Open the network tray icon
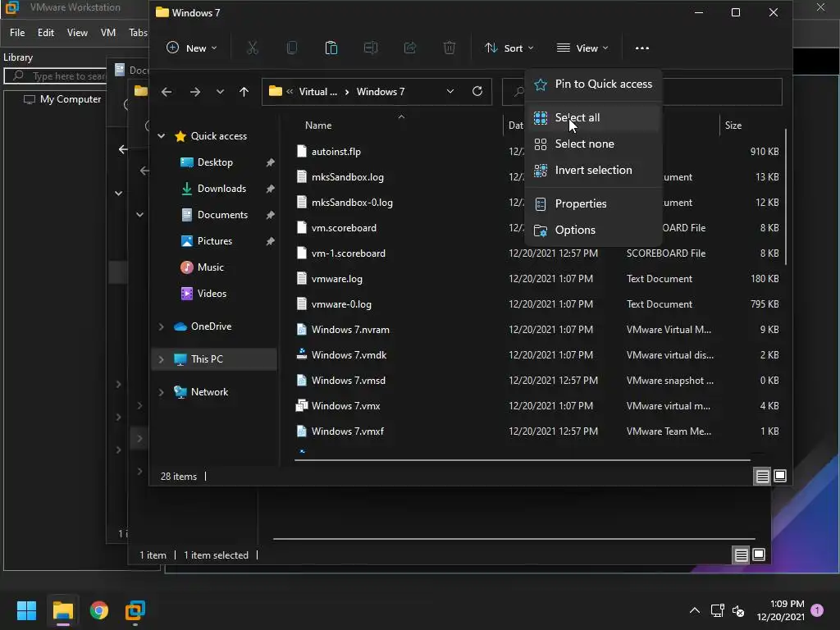840x630 pixels. point(717,610)
